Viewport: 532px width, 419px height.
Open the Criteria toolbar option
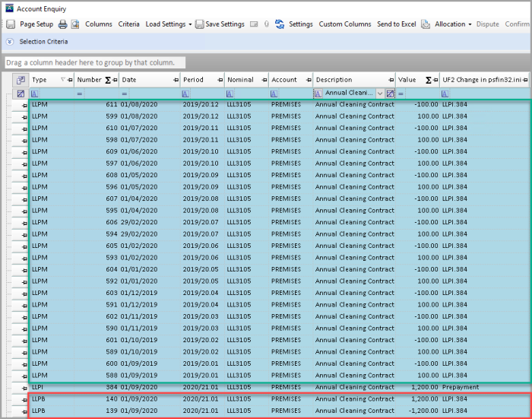128,24
